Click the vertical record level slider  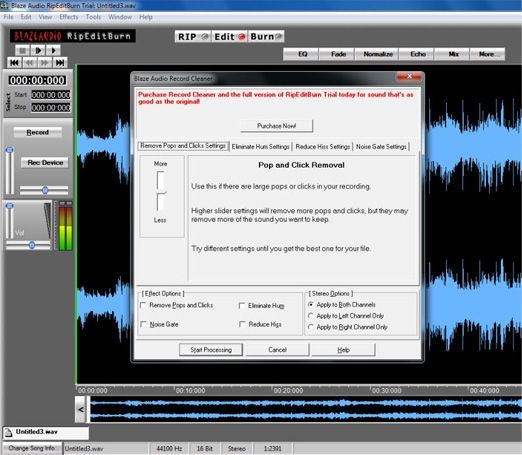(10, 170)
